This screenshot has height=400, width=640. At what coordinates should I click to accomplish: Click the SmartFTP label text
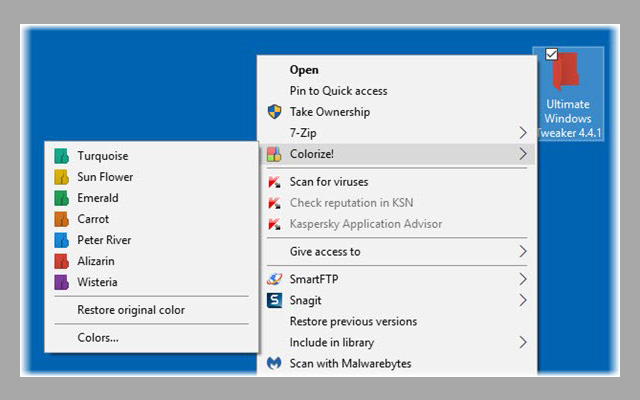(314, 279)
